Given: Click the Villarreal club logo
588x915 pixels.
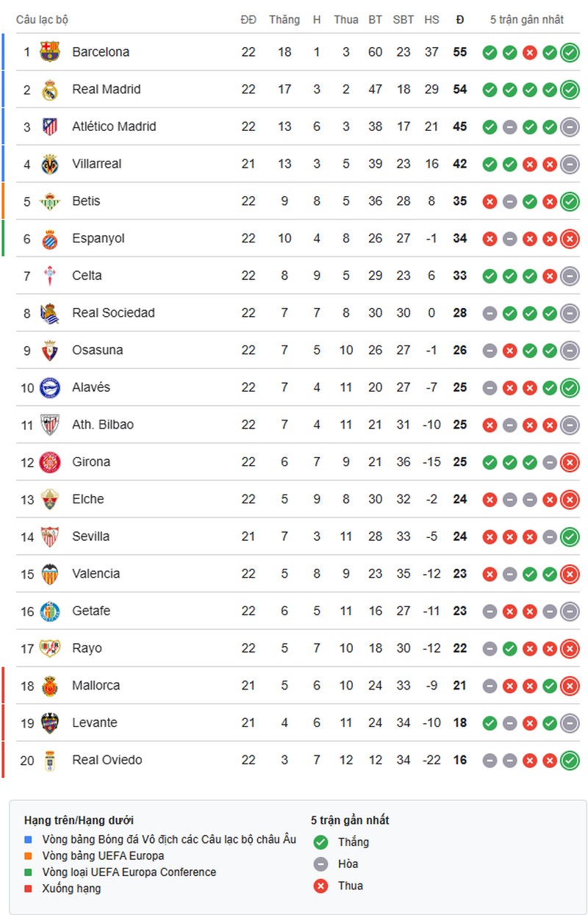Looking at the screenshot, I should [x=50, y=164].
